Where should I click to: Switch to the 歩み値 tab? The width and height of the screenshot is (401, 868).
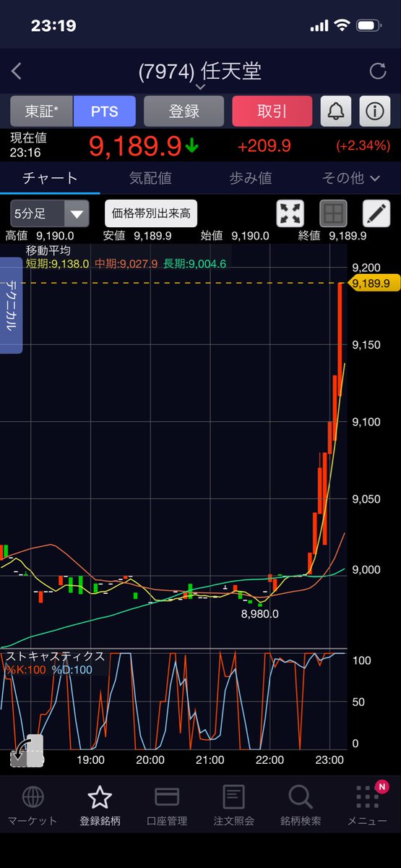tap(250, 177)
